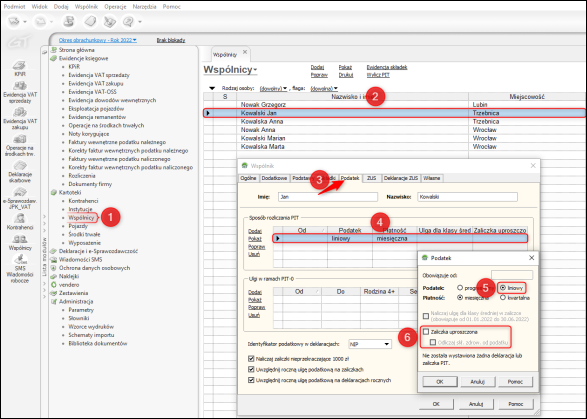This screenshot has height=419, width=587.
Task: Select the liniowy tax radio button
Action: pos(503,288)
